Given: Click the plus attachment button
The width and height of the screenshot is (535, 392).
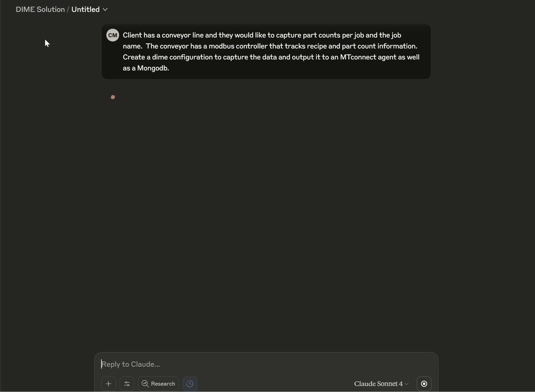Looking at the screenshot, I should point(108,384).
